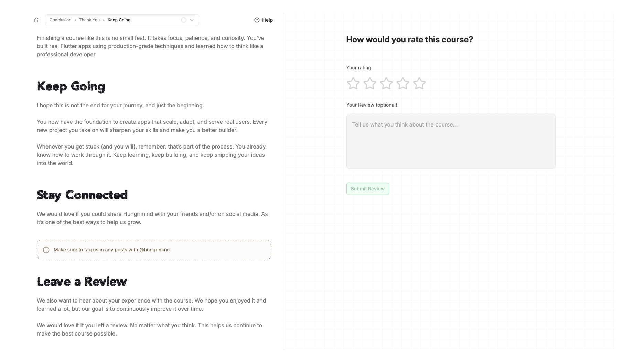Select the second rating star
Viewport: 644px width, 362px height.
click(x=369, y=83)
